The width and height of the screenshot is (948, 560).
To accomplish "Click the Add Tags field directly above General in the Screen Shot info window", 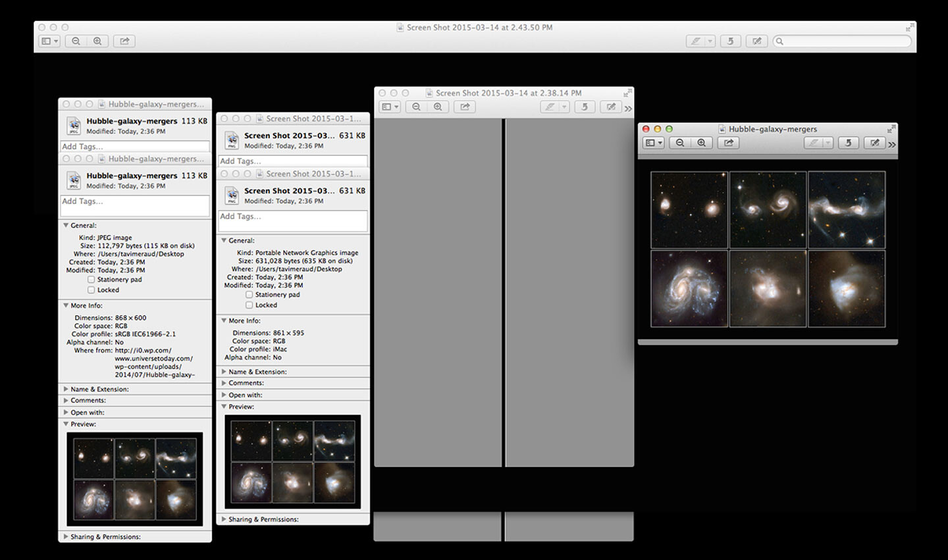I will [293, 220].
